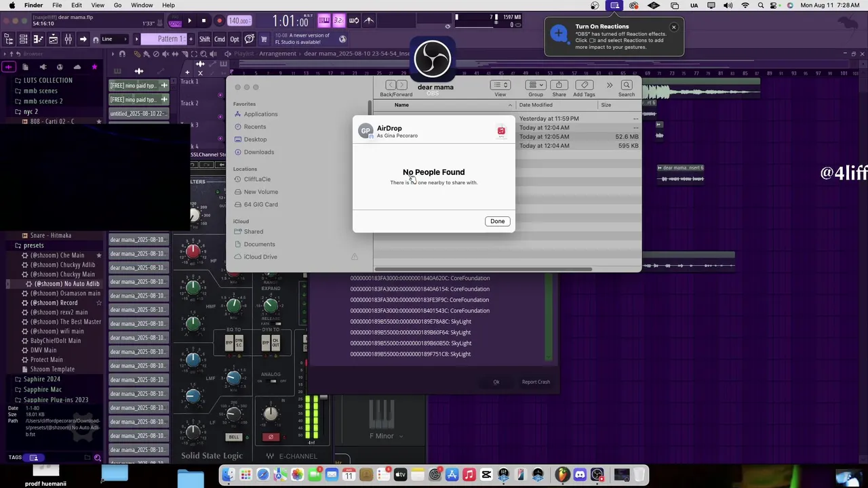Image resolution: width=868 pixels, height=488 pixels.
Task: Open the Finder Group dropdown
Action: point(536,85)
